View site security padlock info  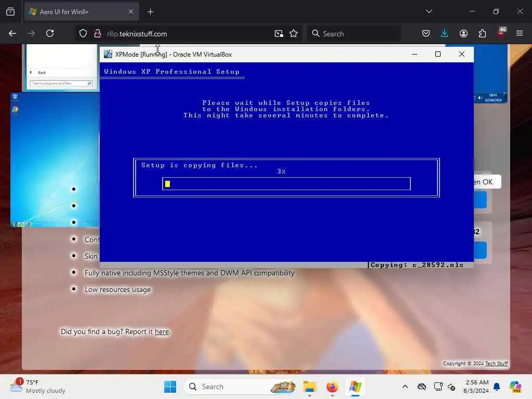pyautogui.click(x=98, y=33)
